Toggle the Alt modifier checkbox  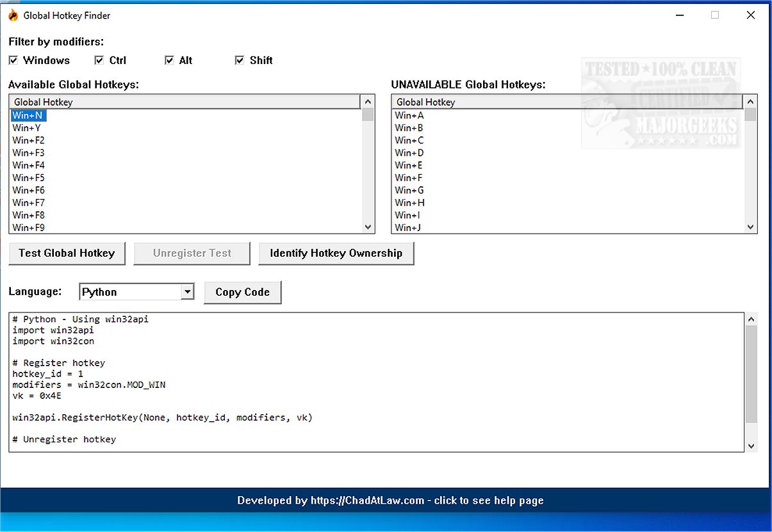(x=169, y=60)
